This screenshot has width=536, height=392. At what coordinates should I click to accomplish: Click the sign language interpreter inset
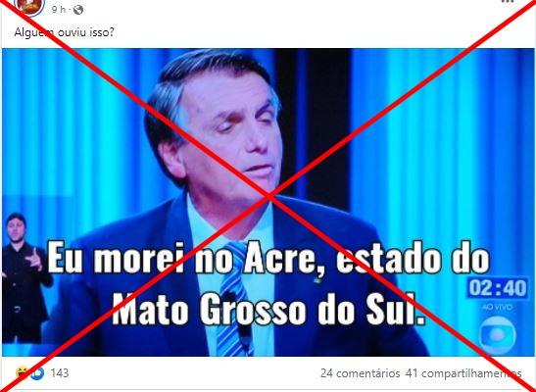[26, 277]
